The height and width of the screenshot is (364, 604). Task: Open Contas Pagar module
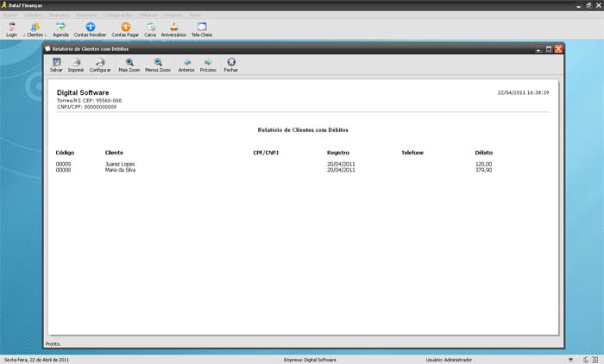coord(125,29)
